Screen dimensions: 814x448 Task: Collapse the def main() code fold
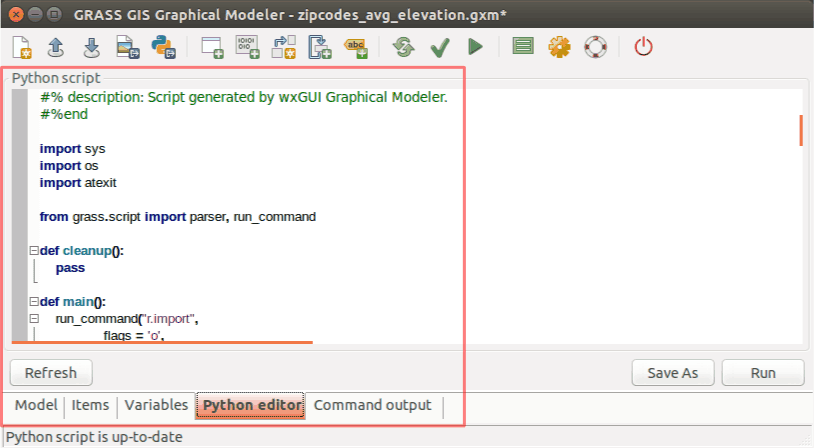click(34, 302)
